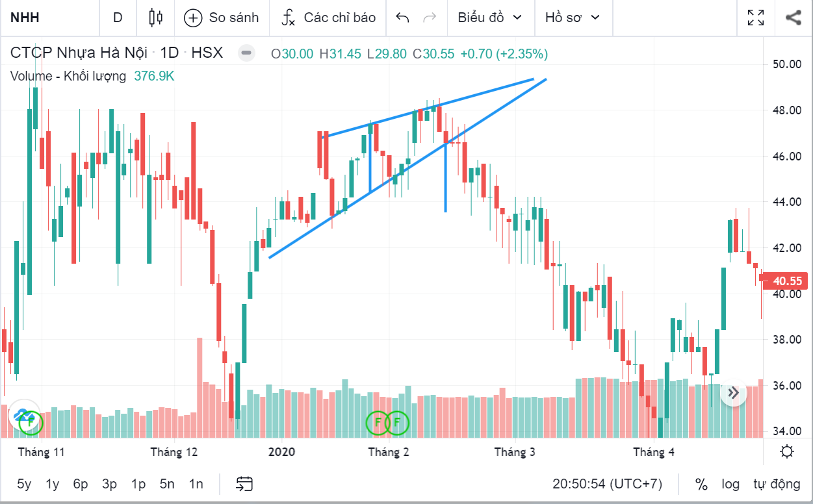Select the 1p time range
Image resolution: width=813 pixels, height=504 pixels.
click(x=138, y=484)
